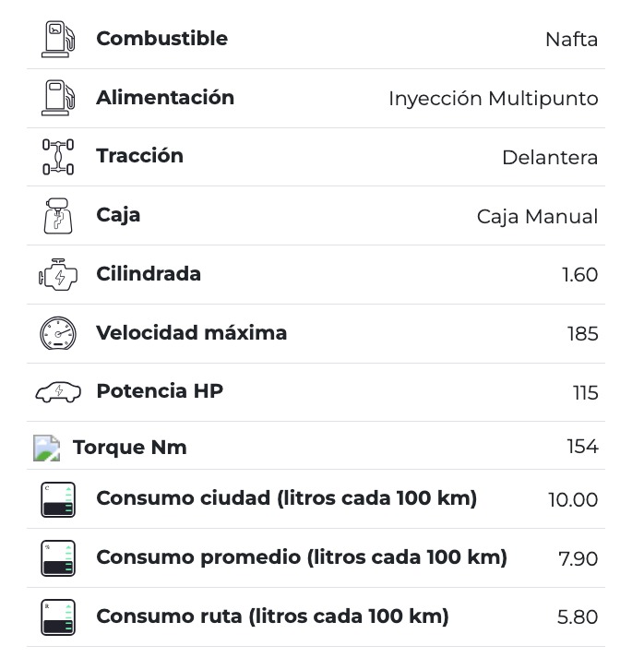Viewport: 644px width, 670px height.
Task: Click the gear shifter icon beside Caja
Action: click(58, 216)
